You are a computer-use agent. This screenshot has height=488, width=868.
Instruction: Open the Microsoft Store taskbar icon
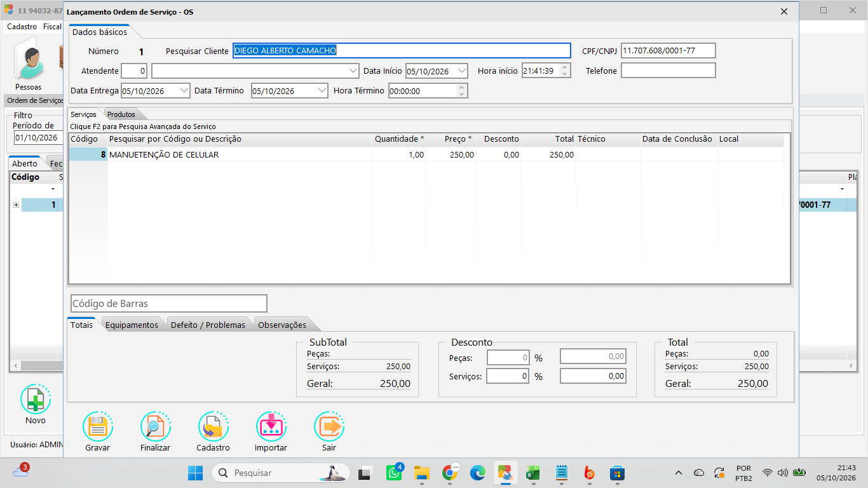click(x=616, y=473)
